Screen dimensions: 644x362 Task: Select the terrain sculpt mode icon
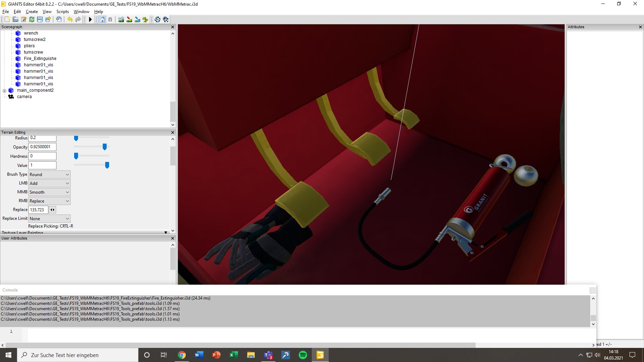(121, 19)
